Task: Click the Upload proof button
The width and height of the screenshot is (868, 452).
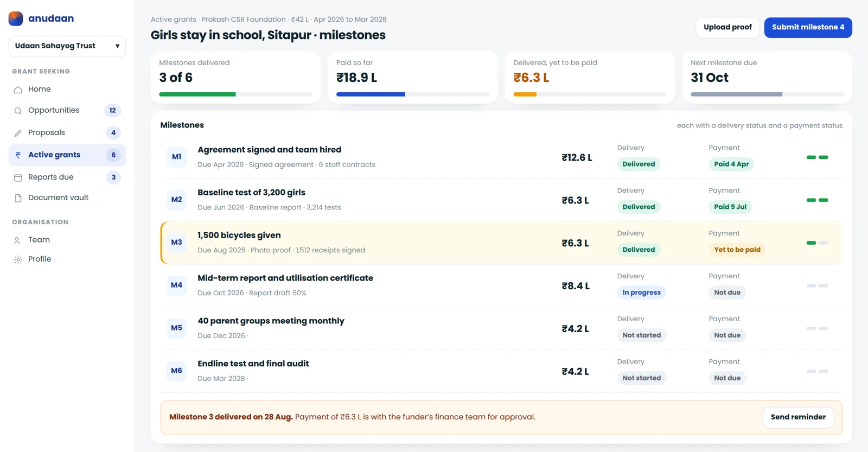Action: point(727,28)
